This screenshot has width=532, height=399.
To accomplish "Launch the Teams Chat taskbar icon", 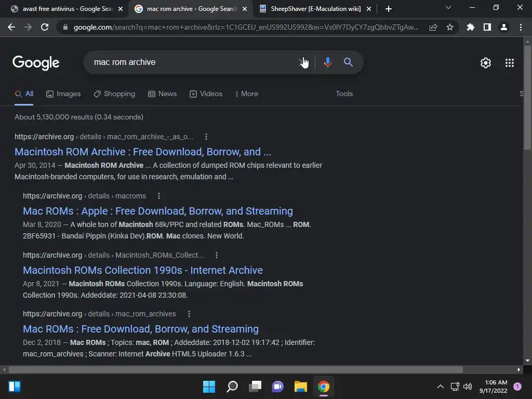I will [x=277, y=387].
